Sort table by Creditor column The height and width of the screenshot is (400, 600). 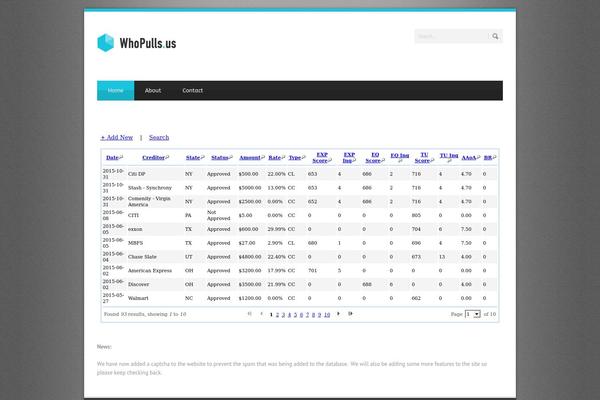tap(153, 158)
